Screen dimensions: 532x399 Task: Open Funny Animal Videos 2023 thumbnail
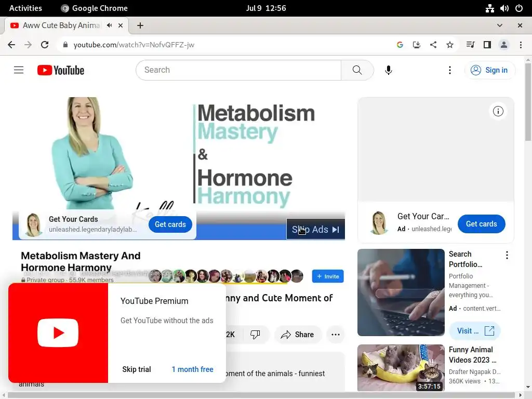tap(401, 368)
